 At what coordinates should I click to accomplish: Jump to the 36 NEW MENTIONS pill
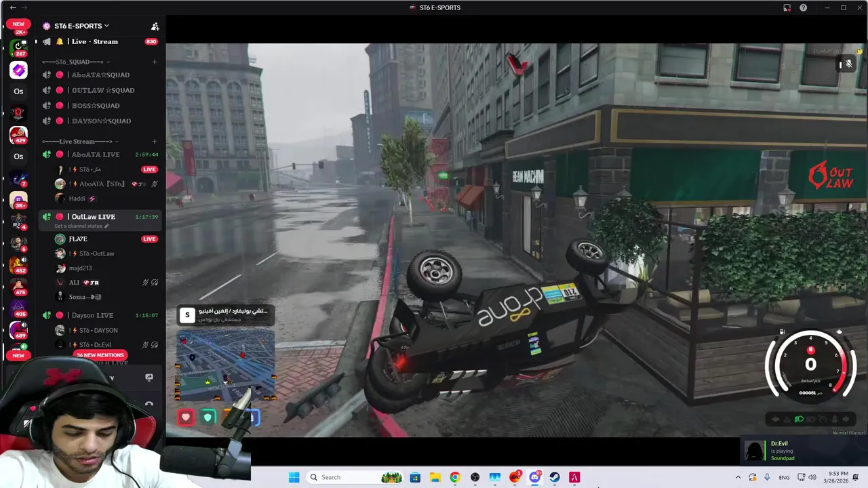pyautogui.click(x=100, y=355)
